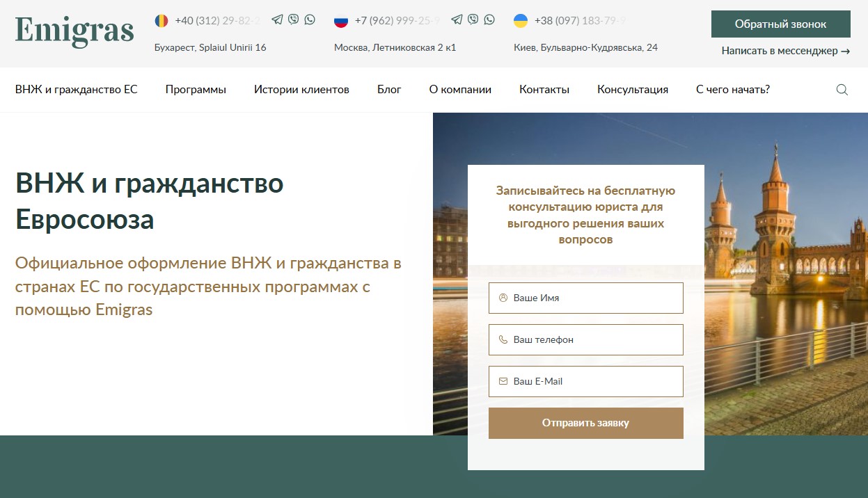Viewport: 868px width, 498px height.
Task: Go to Истории клиентов
Action: 301,90
